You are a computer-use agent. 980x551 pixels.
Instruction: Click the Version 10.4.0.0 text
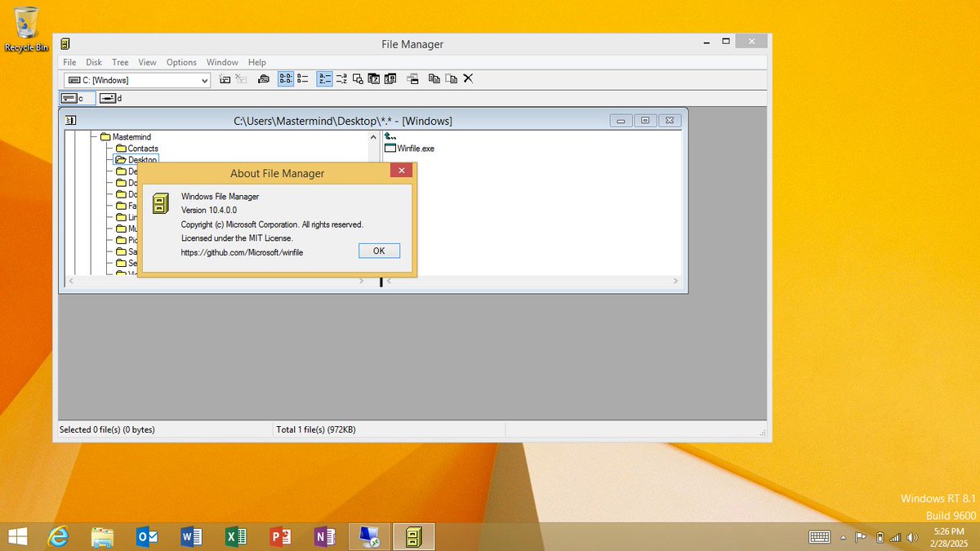[x=209, y=211]
